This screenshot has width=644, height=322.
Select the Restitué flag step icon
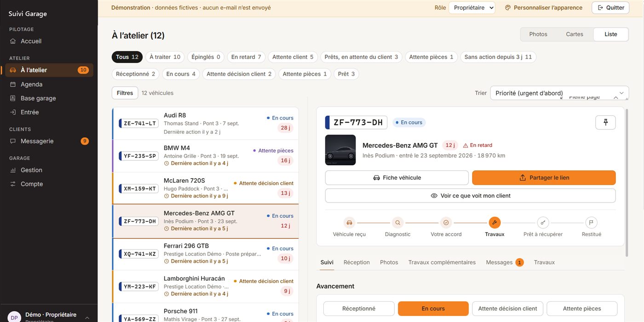(592, 223)
